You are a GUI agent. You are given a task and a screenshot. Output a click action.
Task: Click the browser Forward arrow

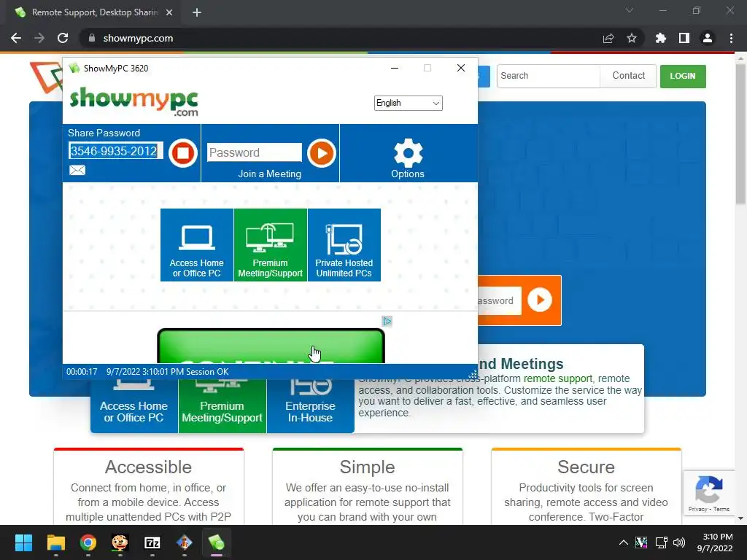pos(39,38)
